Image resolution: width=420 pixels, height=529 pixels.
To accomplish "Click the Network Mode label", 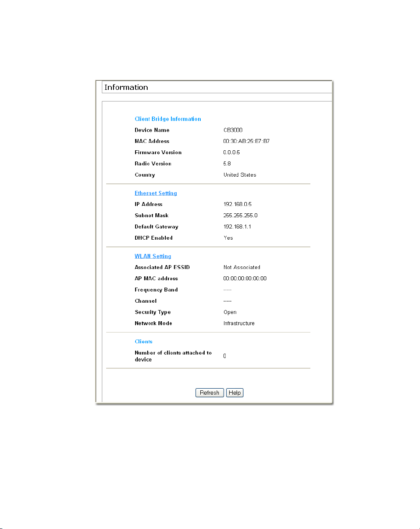I will [153, 323].
